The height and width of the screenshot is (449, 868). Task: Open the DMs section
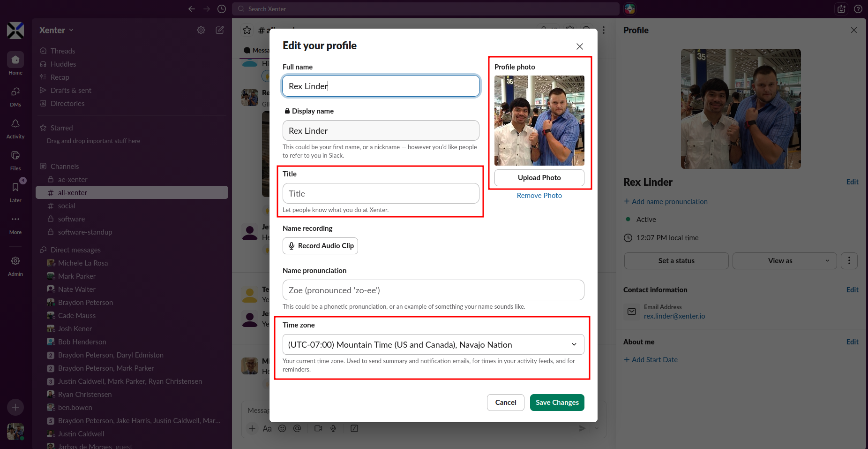15,92
